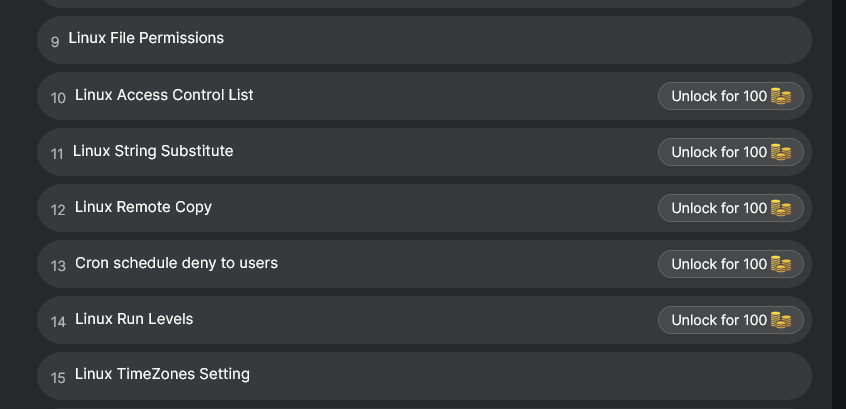Click the coin icon in Cron schedule row

pyautogui.click(x=781, y=264)
